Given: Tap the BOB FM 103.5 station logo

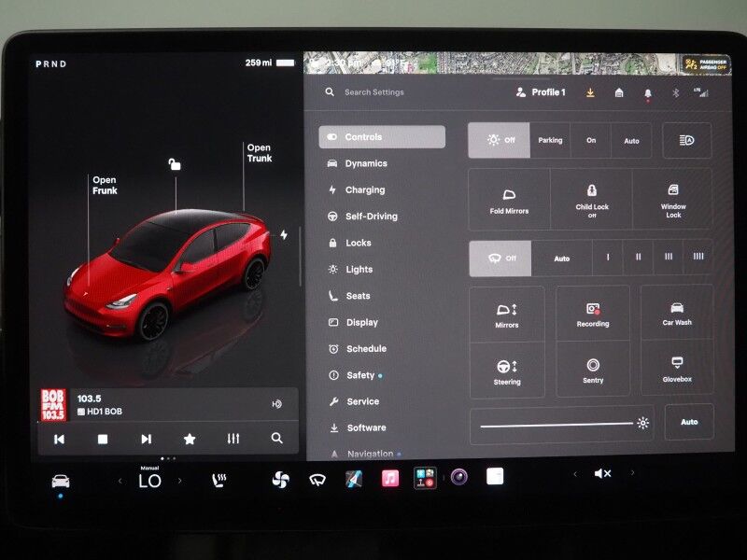Looking at the screenshot, I should tap(52, 405).
